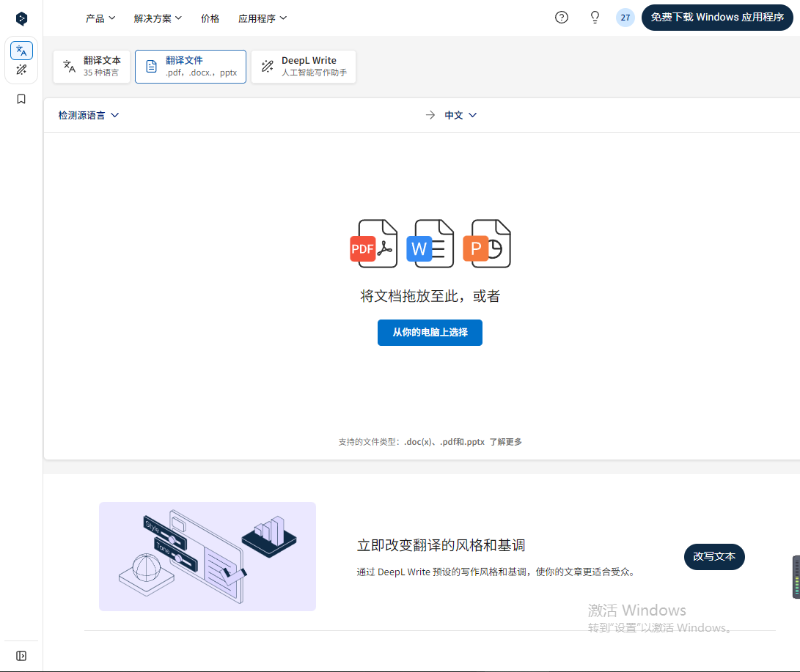The image size is (800, 672).
Task: Click 从你的电脑上选择 upload button
Action: point(430,333)
